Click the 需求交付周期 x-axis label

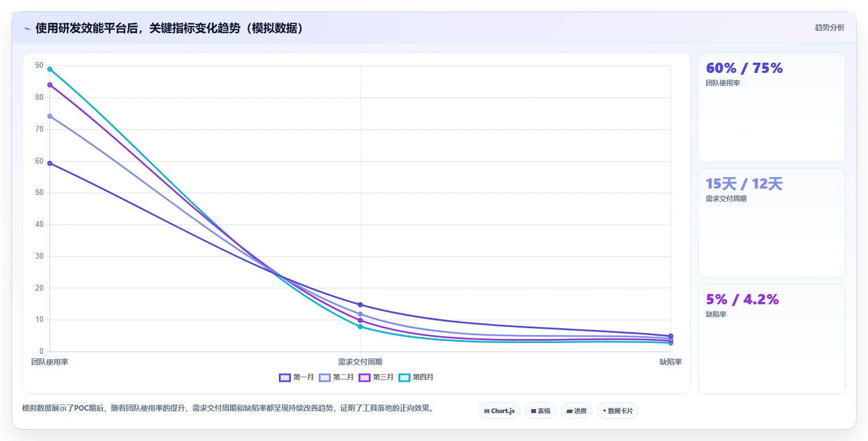click(360, 362)
